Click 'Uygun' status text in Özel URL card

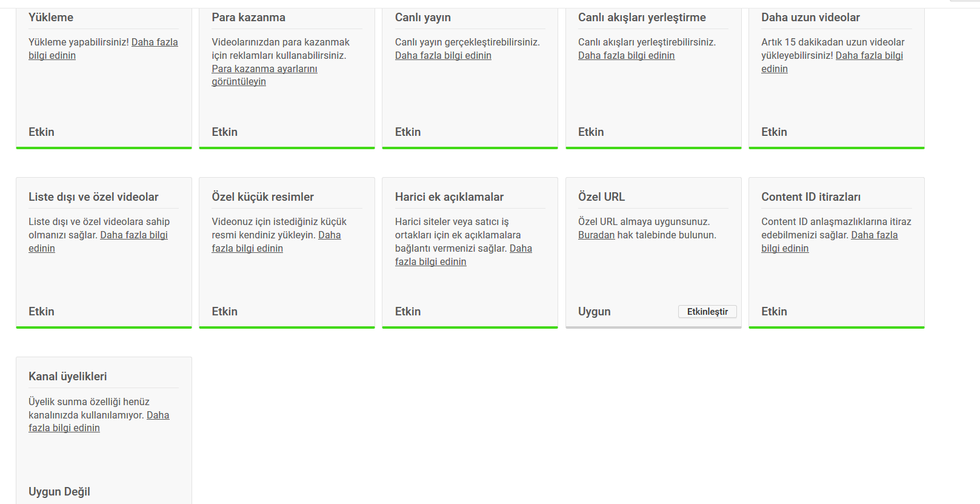[595, 311]
